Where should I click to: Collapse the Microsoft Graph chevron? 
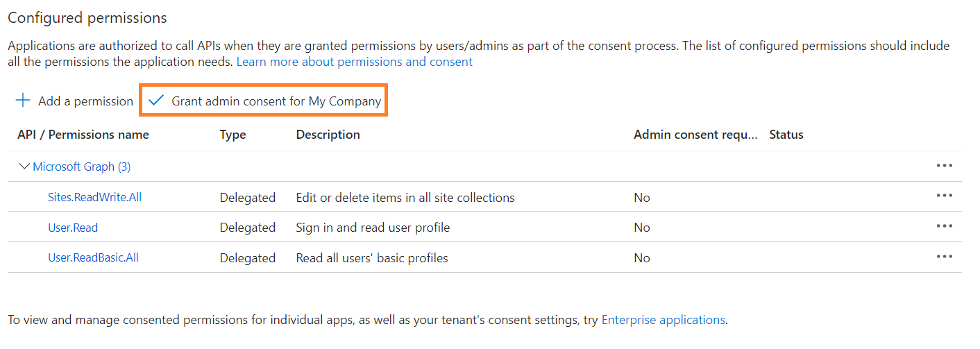tap(24, 167)
